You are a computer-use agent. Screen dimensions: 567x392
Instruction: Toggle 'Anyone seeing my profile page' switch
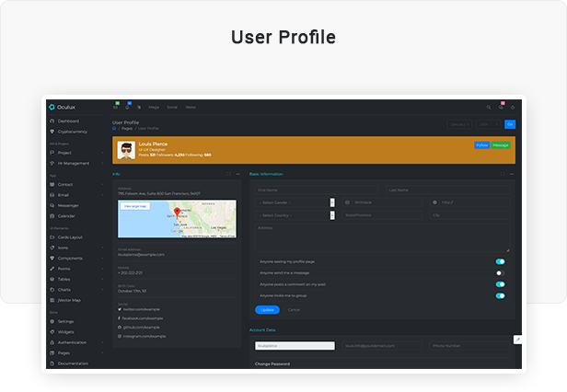click(x=500, y=261)
